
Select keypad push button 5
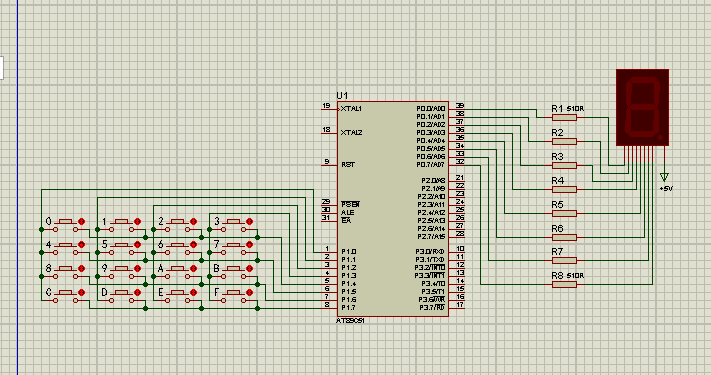click(122, 248)
